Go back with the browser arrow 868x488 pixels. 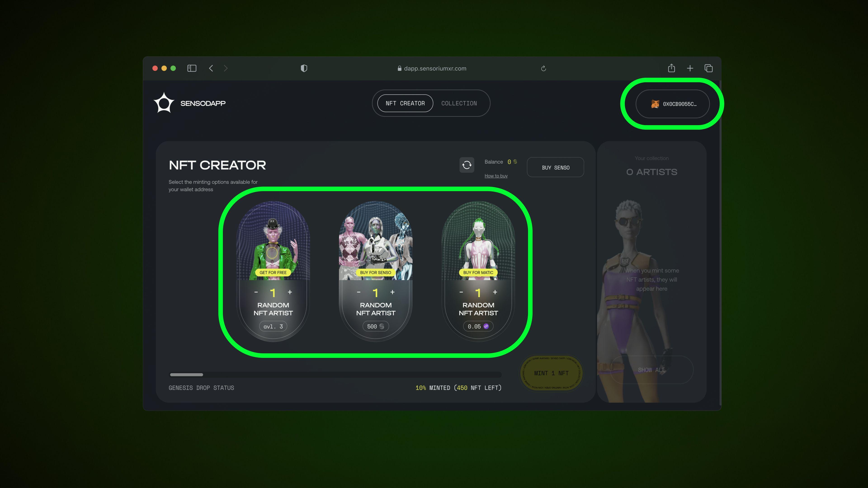pos(211,68)
